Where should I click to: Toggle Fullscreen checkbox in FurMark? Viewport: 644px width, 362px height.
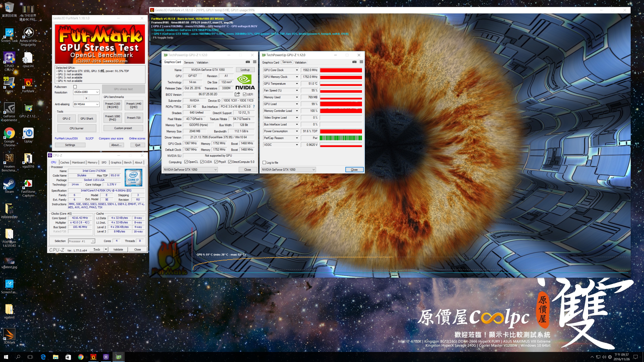coord(75,87)
